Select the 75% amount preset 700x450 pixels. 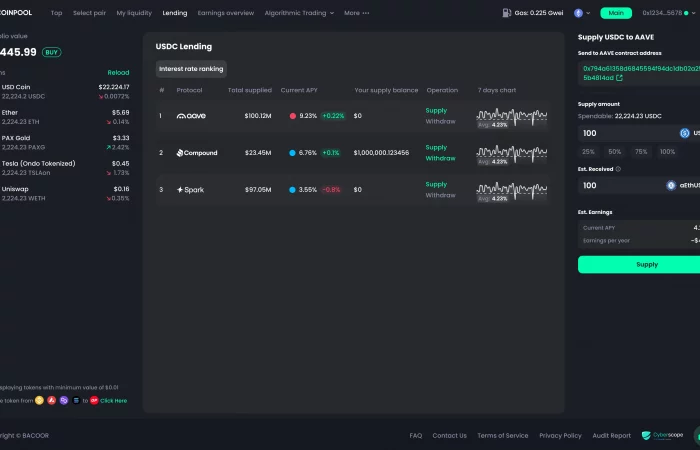pos(641,152)
